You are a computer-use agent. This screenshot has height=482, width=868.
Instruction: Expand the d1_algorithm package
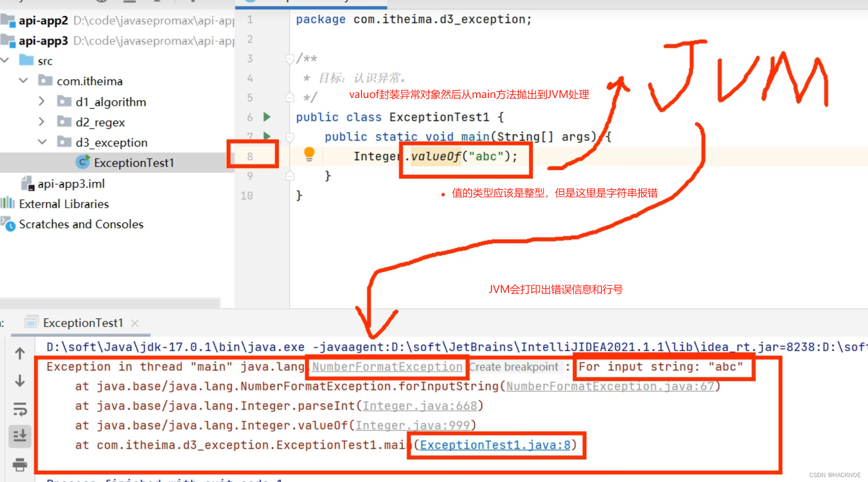(x=42, y=101)
